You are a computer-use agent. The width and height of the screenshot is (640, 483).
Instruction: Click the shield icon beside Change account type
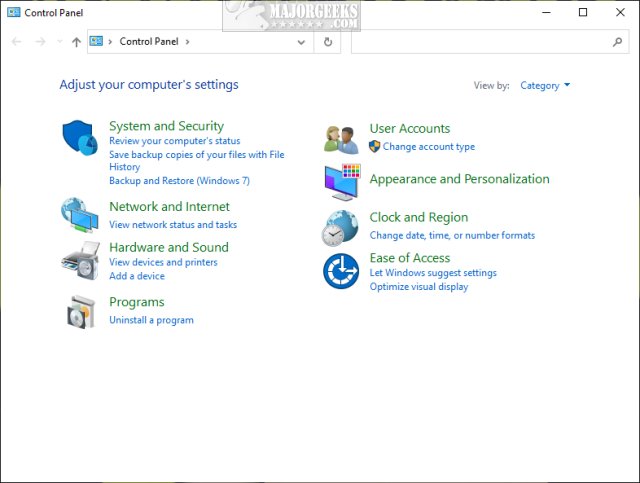tap(374, 146)
